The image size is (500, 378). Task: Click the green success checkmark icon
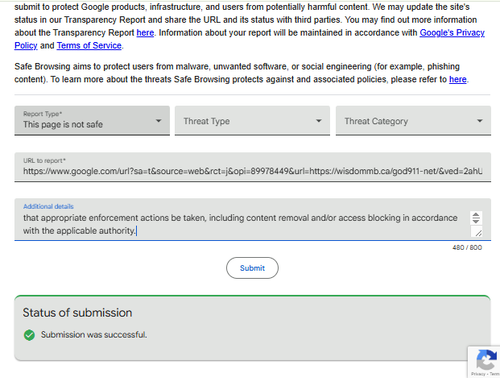pyautogui.click(x=29, y=335)
